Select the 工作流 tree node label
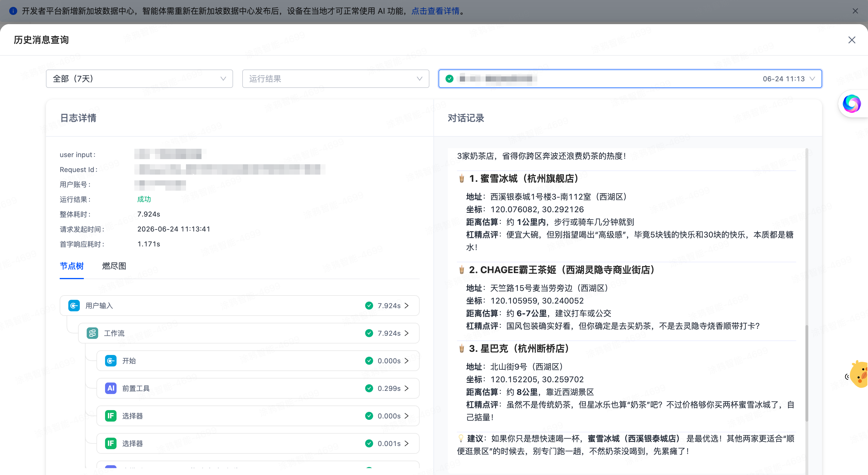 (x=114, y=333)
